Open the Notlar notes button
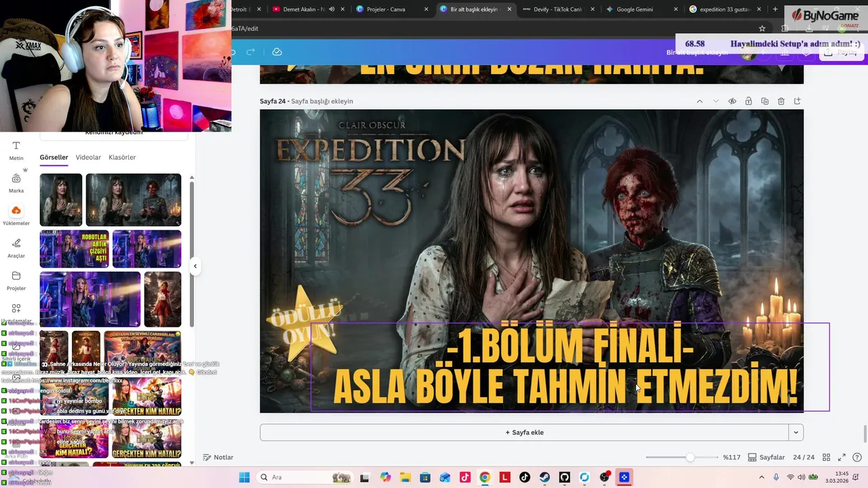The height and width of the screenshot is (488, 868). pyautogui.click(x=218, y=457)
